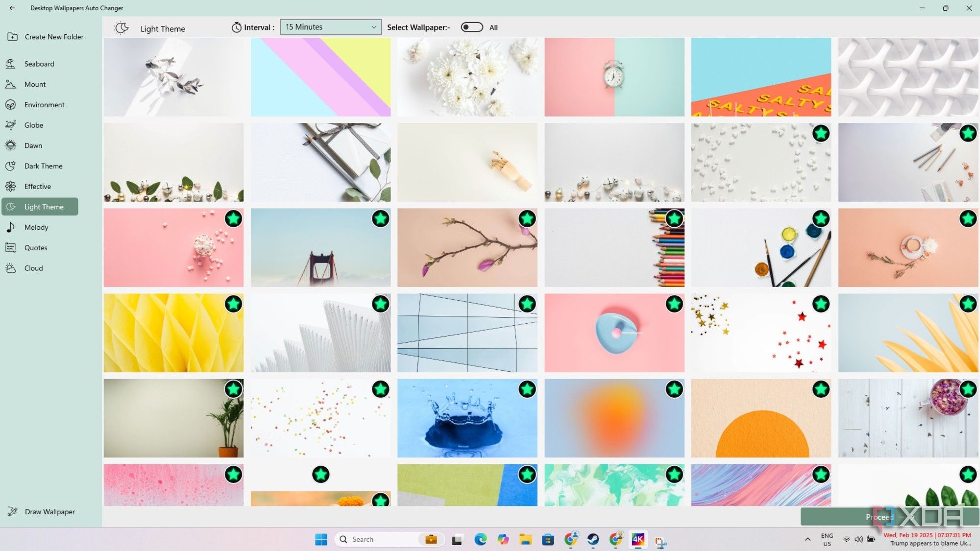Open the ENG US language selector

point(827,539)
